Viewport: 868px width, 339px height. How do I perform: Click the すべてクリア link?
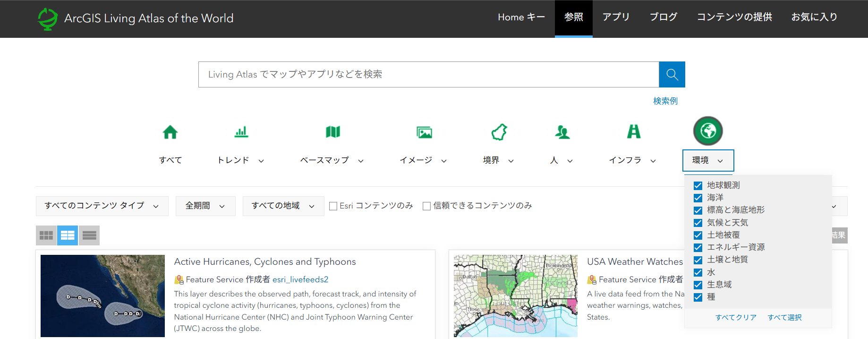(736, 317)
